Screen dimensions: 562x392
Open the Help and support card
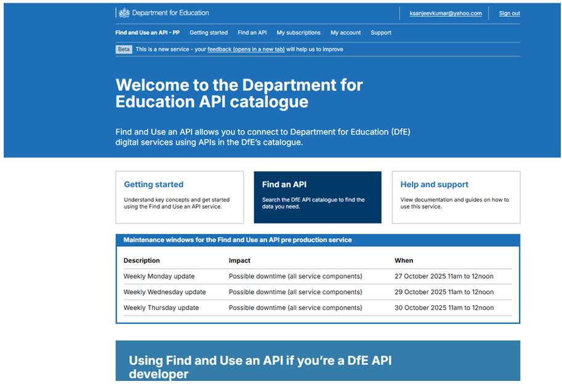456,197
